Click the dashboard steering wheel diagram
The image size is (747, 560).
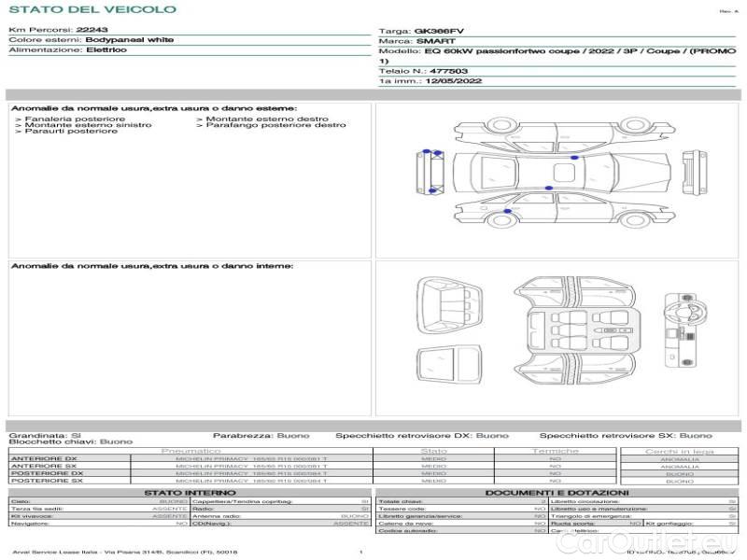(x=684, y=331)
